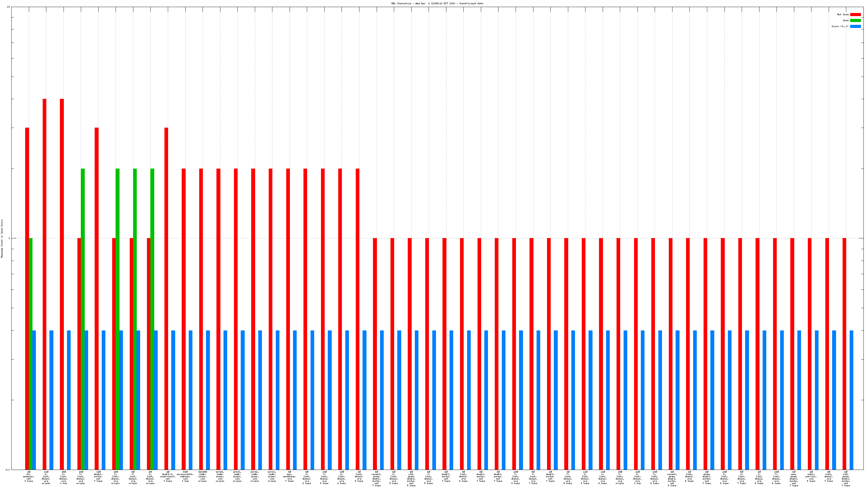Screen dimensions: 868x488
Task: Click the zen.spamhaus.org x-axis label
Action: [289, 476]
